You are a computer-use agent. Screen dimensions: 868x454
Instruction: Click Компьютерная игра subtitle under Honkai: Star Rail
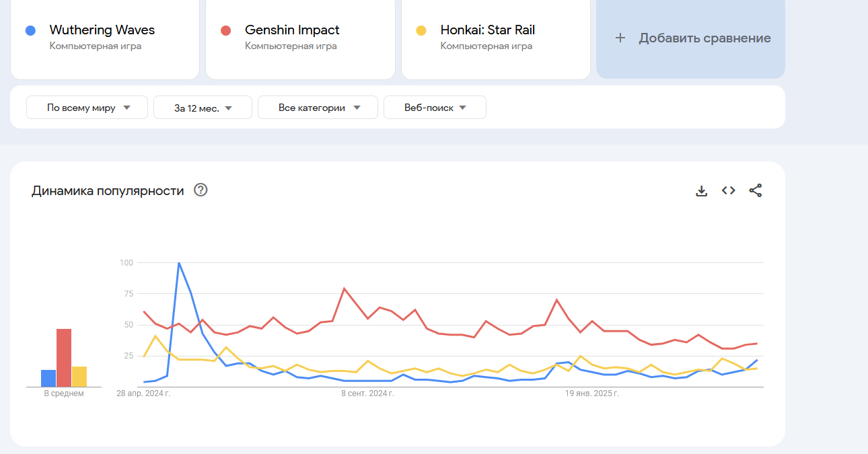[x=486, y=46]
